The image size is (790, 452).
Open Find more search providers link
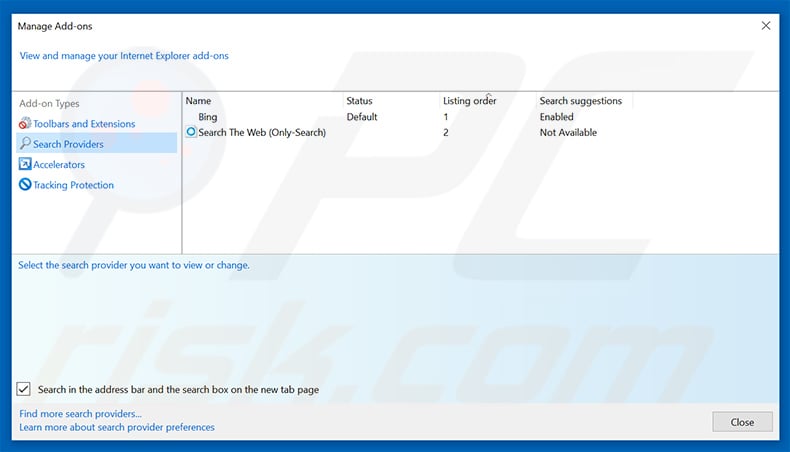click(x=81, y=413)
